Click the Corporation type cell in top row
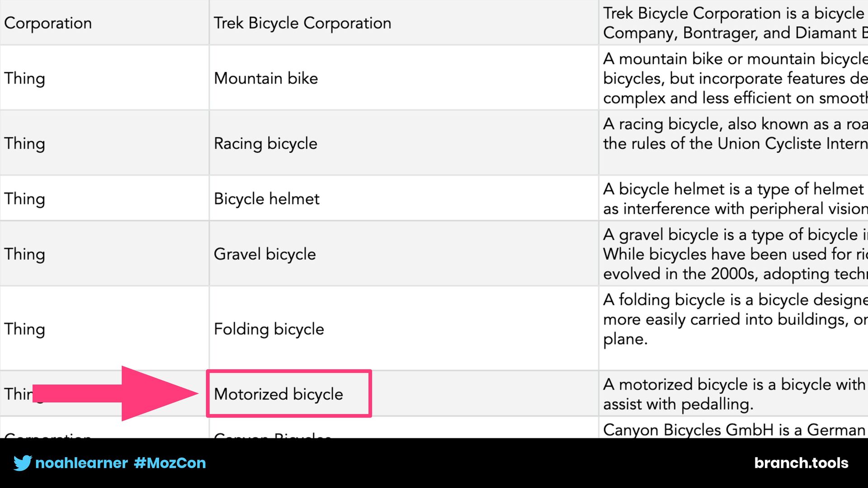This screenshot has height=488, width=868. tap(104, 23)
